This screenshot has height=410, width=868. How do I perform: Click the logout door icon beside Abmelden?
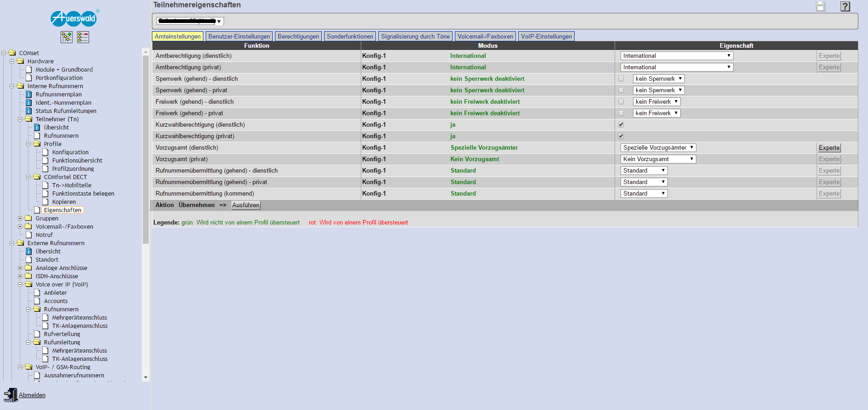click(x=10, y=395)
